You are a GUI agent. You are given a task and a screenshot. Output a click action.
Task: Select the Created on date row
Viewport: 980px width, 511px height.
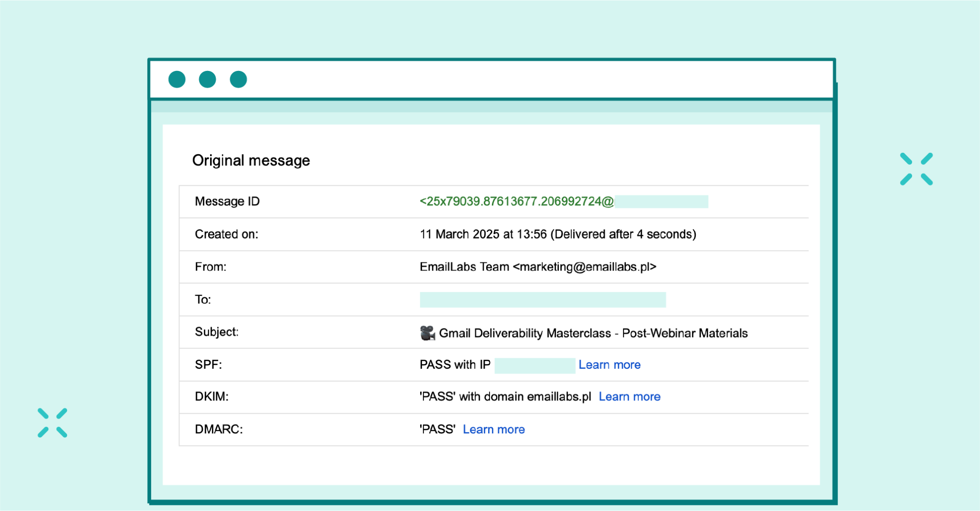(557, 234)
